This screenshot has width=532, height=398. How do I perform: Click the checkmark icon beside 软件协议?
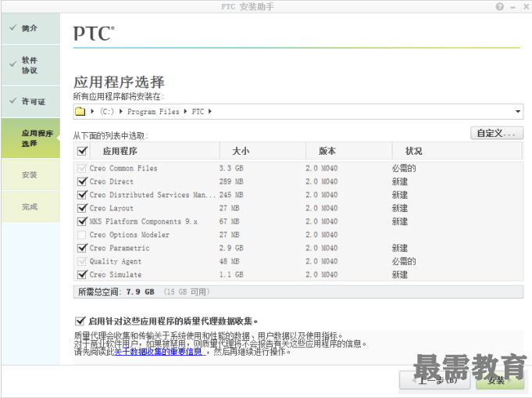click(13, 64)
